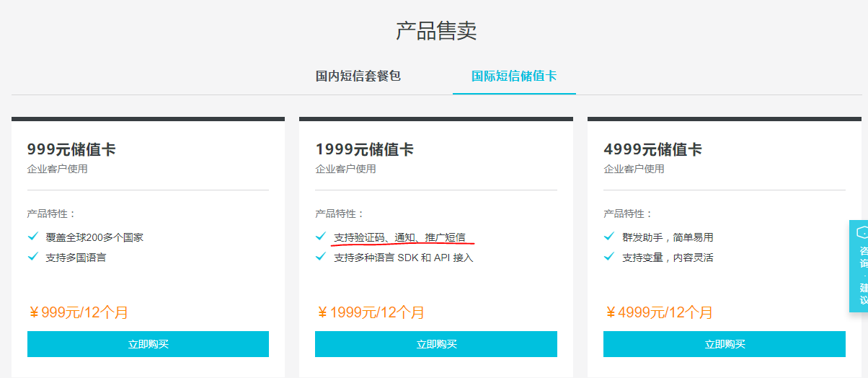The height and width of the screenshot is (378, 868).
Task: Open the 咨询·建议 side widget
Action: click(x=862, y=274)
